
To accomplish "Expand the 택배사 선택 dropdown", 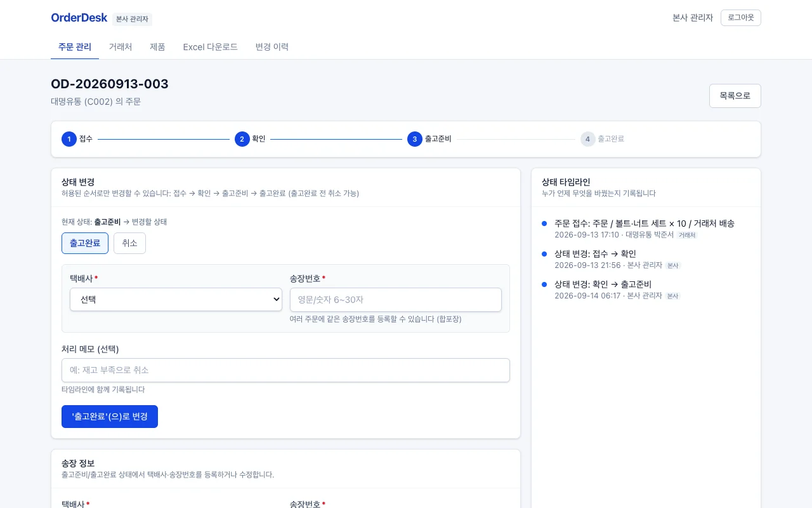I will click(176, 300).
